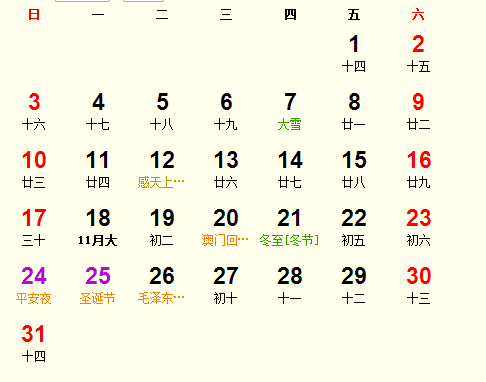
Task: Open day 7 with 大雪 solar term
Action: point(290,111)
